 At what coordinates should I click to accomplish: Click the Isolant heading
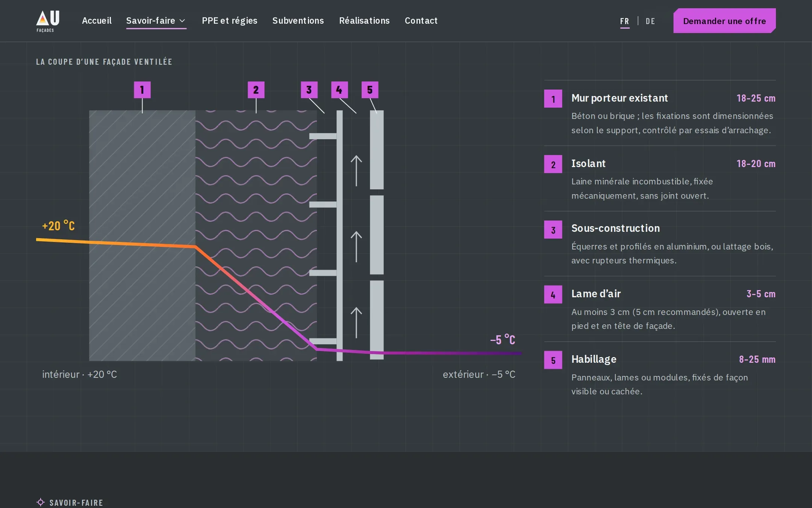coord(588,164)
